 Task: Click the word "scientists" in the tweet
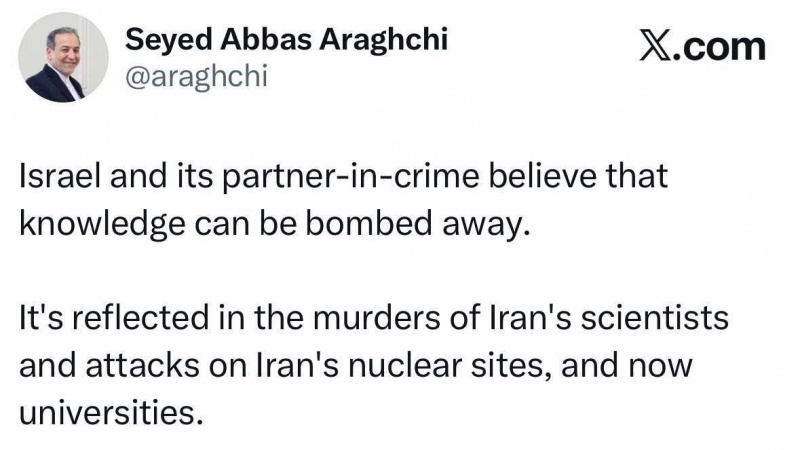(x=646, y=323)
